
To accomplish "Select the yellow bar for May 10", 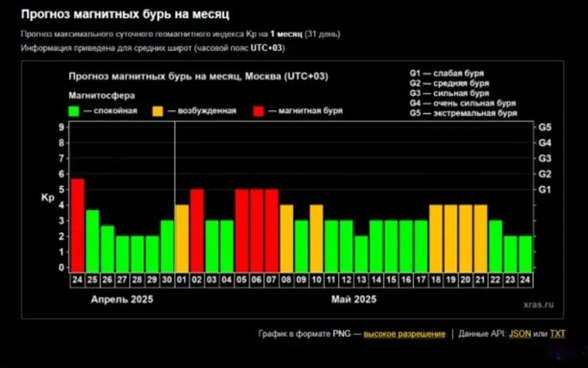I will (x=316, y=237).
